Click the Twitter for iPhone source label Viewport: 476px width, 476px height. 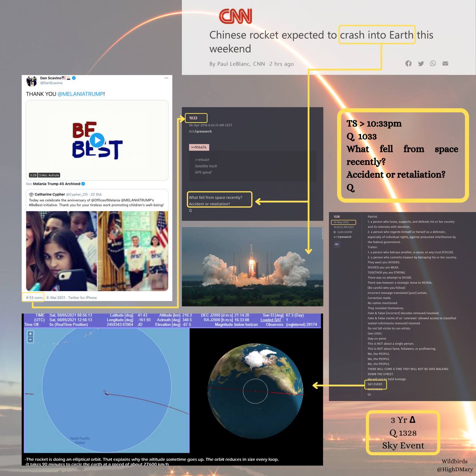coord(82,297)
